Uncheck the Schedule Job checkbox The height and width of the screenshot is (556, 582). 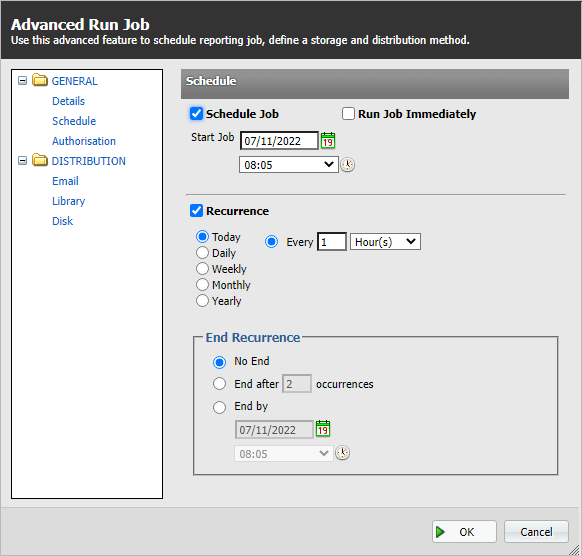(x=196, y=114)
